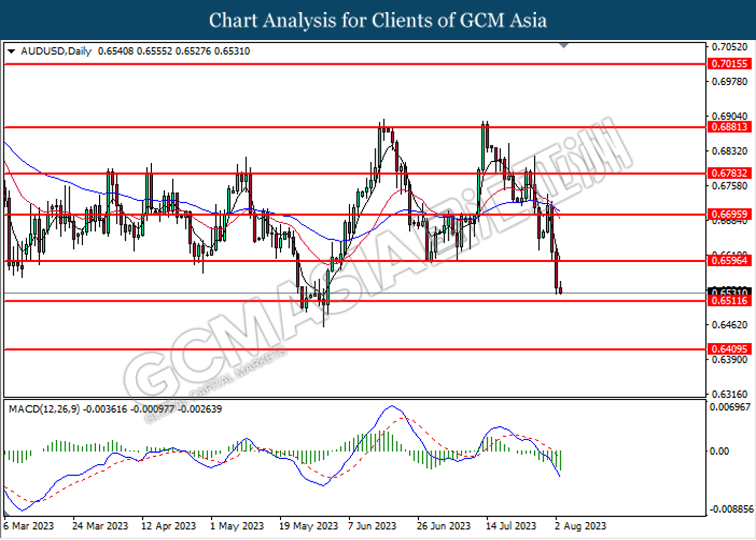Image resolution: width=756 pixels, height=540 pixels.
Task: Click the 0.65964 red price label
Action: (729, 261)
